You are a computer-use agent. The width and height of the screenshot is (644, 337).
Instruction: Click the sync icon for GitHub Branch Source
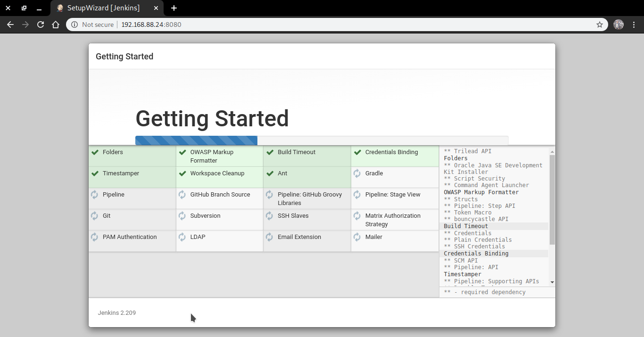coord(182,195)
